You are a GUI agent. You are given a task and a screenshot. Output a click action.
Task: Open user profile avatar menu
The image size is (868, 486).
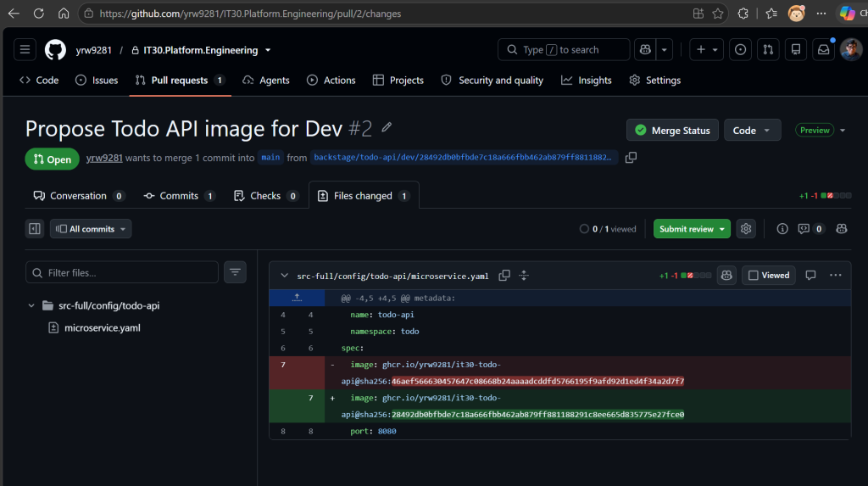coord(851,50)
